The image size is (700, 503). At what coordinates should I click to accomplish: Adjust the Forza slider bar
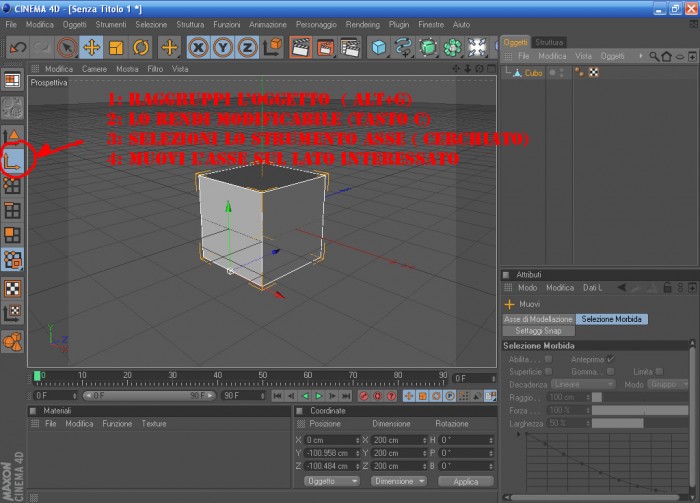640,410
